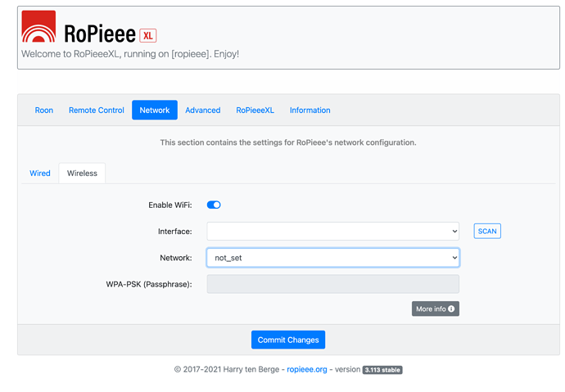Image resolution: width=565 pixels, height=392 pixels.
Task: Click the Commit Changes button
Action: pos(288,340)
